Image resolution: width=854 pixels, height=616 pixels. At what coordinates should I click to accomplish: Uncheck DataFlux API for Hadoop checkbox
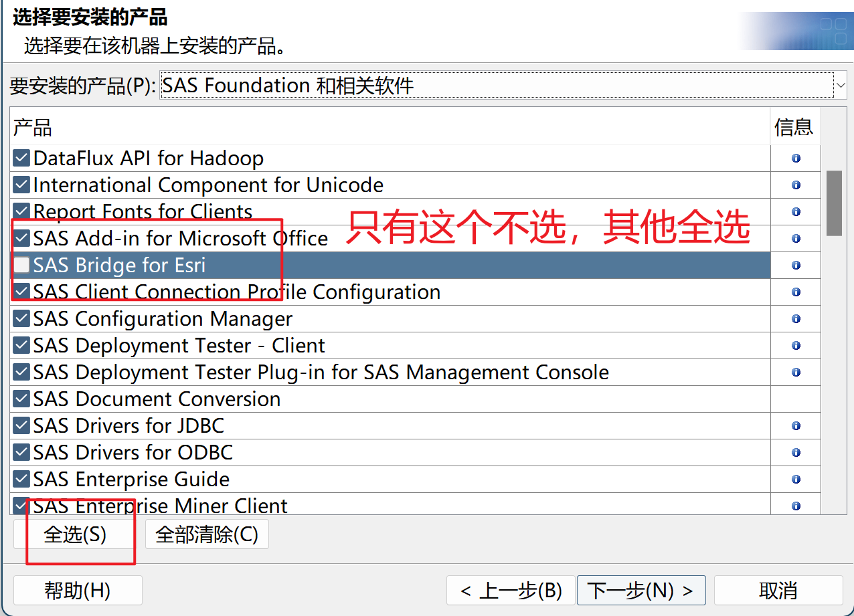(21, 159)
